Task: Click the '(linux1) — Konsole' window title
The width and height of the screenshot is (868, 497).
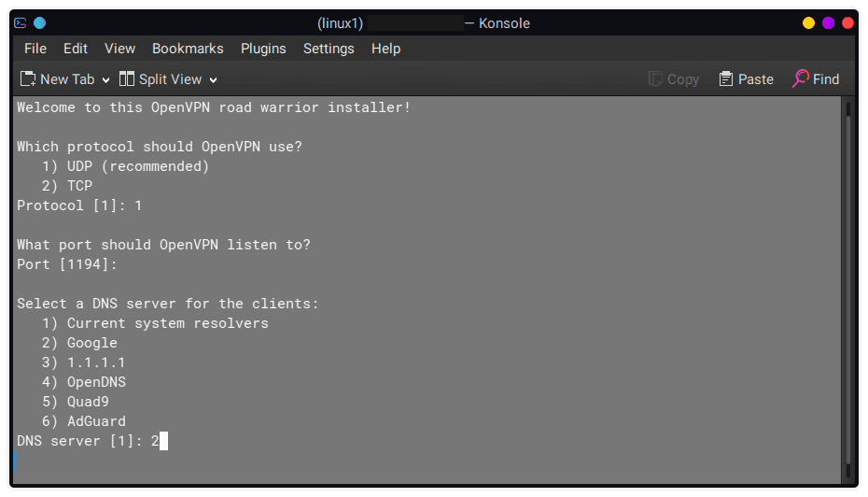Action: [x=424, y=23]
